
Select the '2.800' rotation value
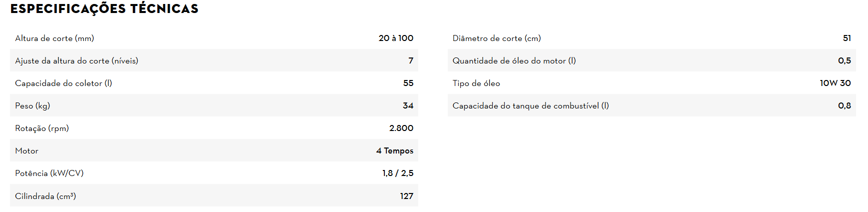click(401, 128)
